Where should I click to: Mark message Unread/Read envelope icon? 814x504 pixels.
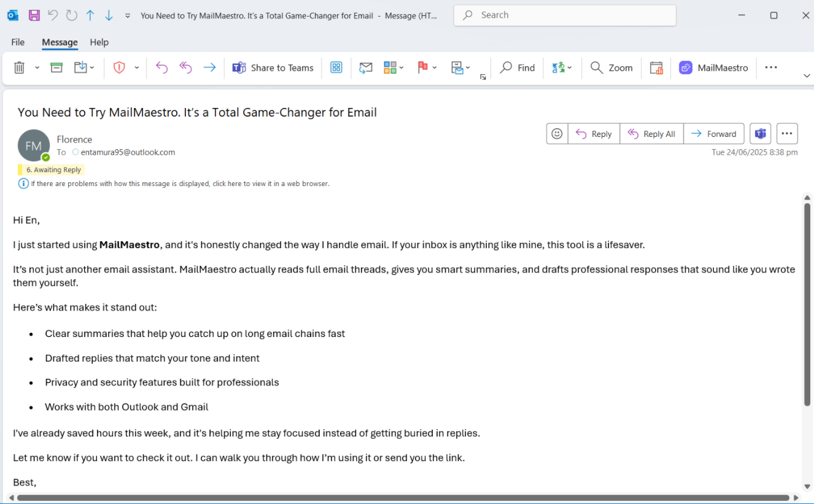coord(366,68)
